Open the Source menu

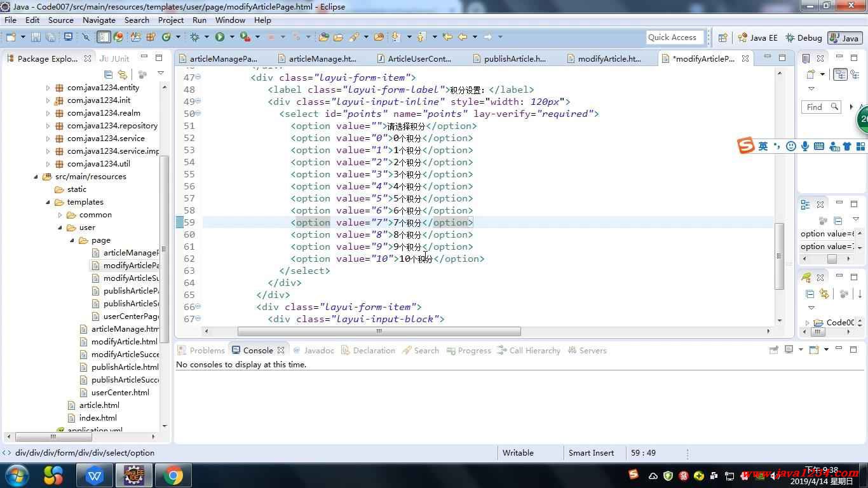click(61, 20)
